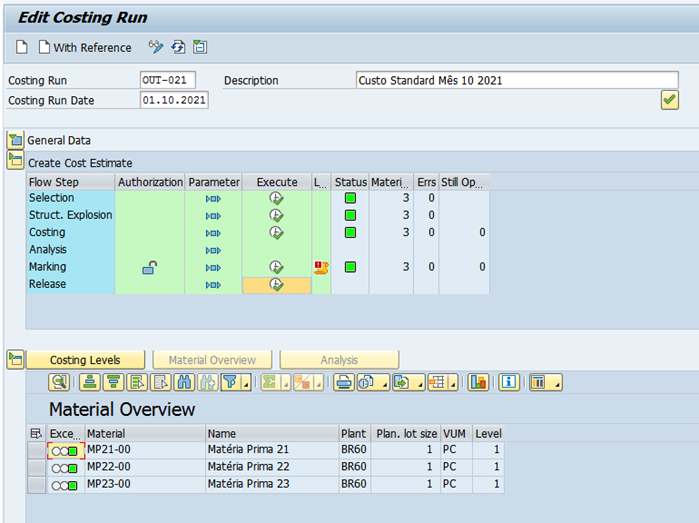Switch to the Costing Levels tab

pos(85,360)
